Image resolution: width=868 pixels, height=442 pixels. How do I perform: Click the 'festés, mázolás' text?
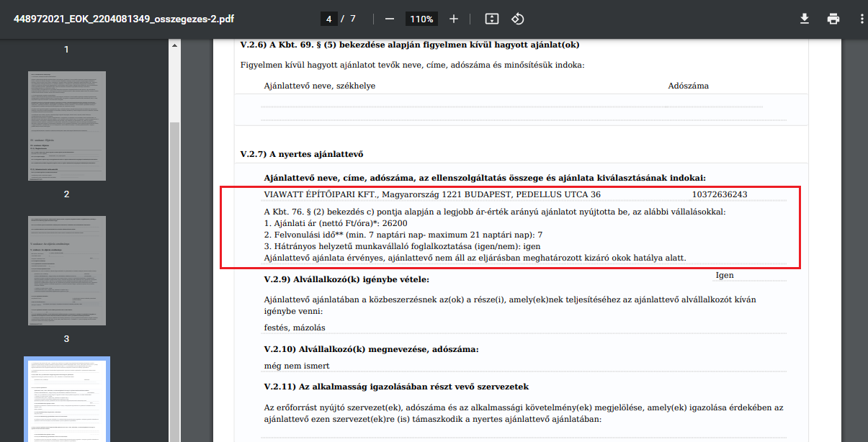click(x=295, y=328)
